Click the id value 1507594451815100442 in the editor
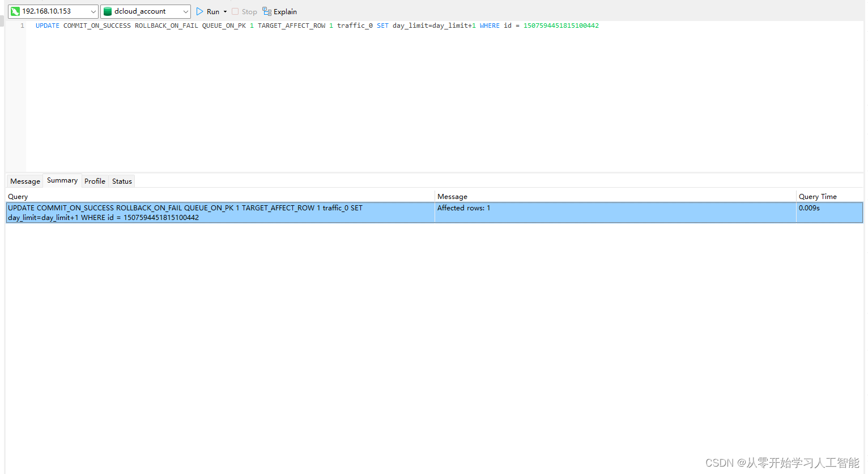 point(561,26)
